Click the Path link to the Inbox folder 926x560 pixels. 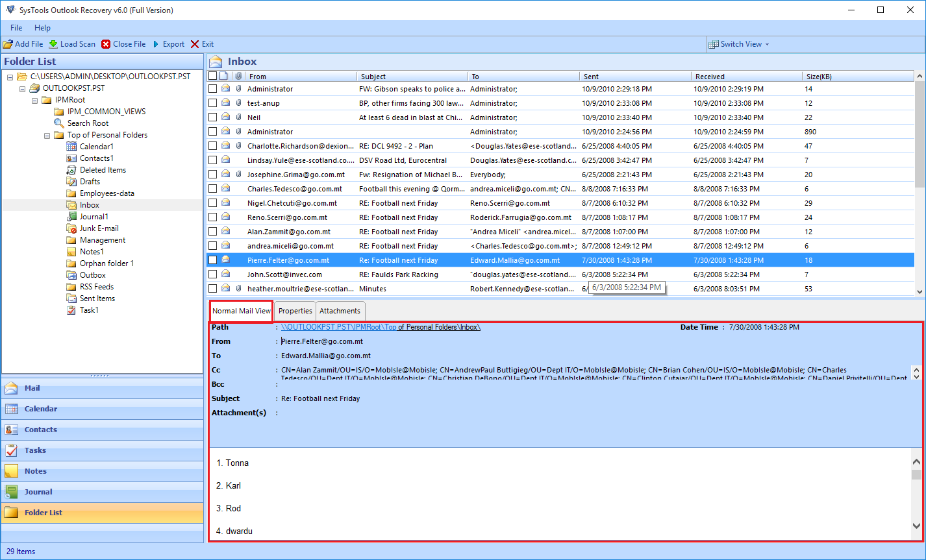[381, 327]
